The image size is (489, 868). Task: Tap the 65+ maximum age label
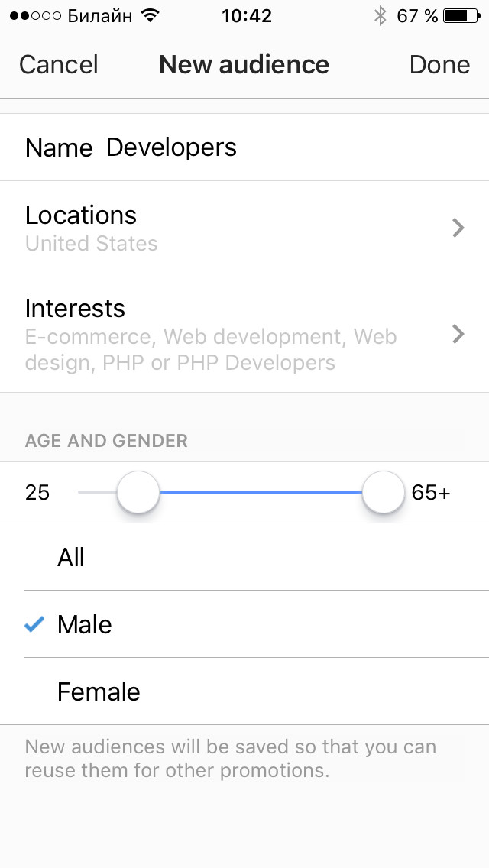[431, 493]
